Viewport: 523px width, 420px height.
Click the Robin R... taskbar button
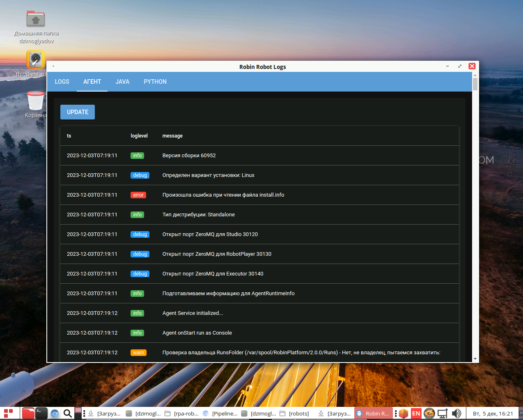point(373,413)
